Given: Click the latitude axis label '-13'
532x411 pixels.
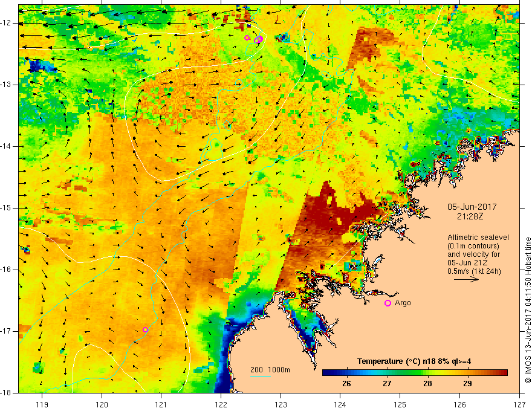Looking at the screenshot, I should [6, 85].
